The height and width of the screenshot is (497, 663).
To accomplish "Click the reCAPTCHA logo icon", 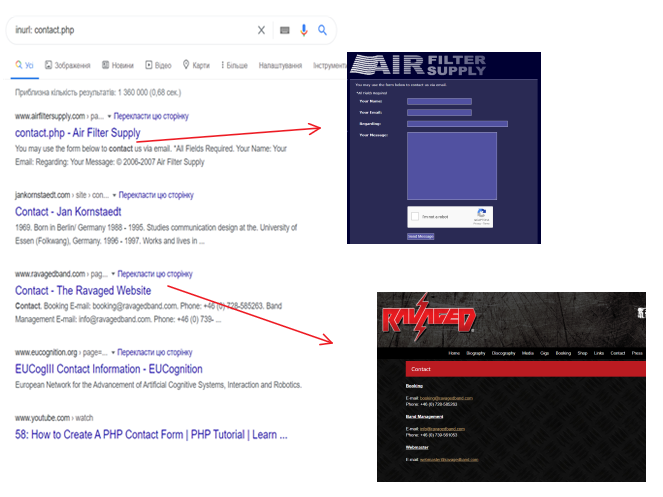I will (481, 213).
